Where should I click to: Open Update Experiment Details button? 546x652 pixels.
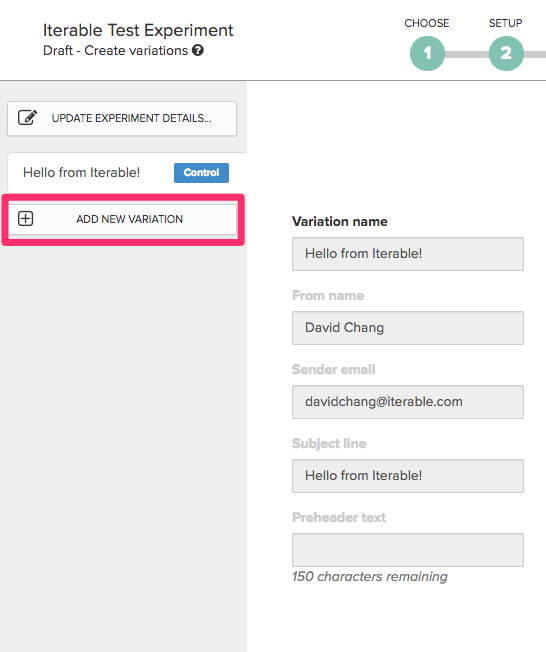122,119
